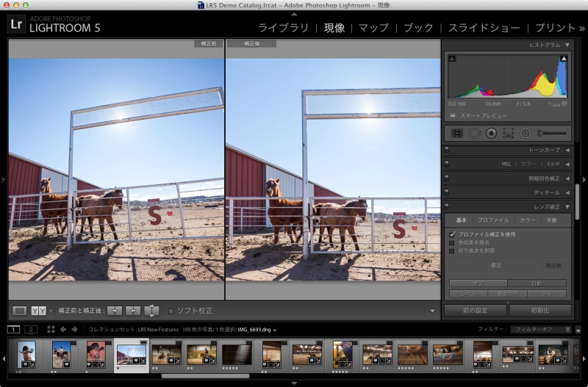This screenshot has width=588, height=387.
Task: Toggle トーンカーブ panel on/off switch
Action: [x=447, y=150]
